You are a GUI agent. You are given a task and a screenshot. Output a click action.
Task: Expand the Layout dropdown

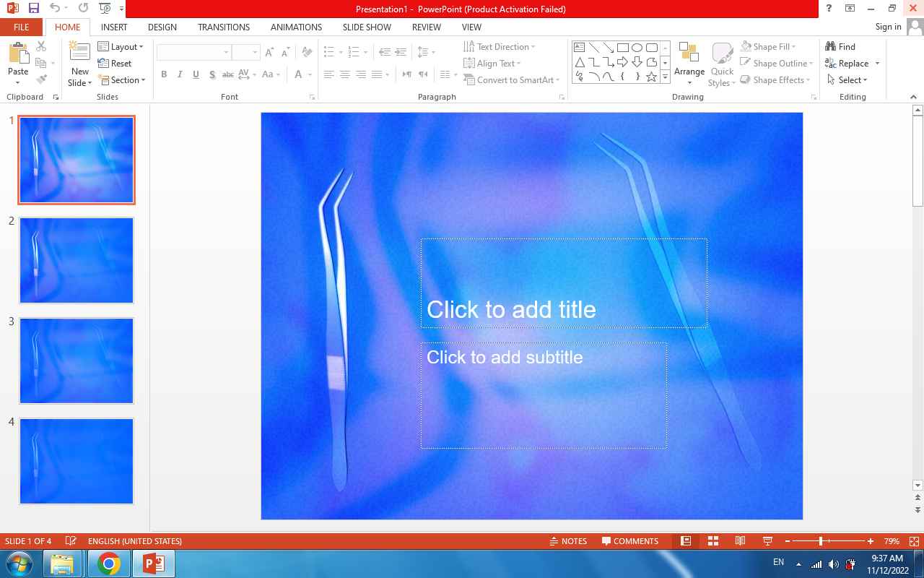(x=121, y=47)
